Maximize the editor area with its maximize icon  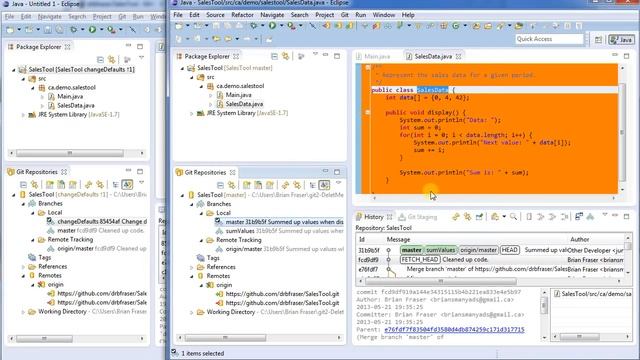(x=627, y=56)
